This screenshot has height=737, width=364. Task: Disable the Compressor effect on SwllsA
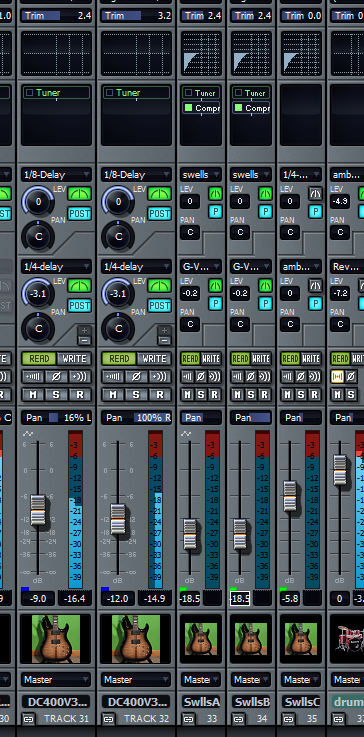[x=189, y=108]
